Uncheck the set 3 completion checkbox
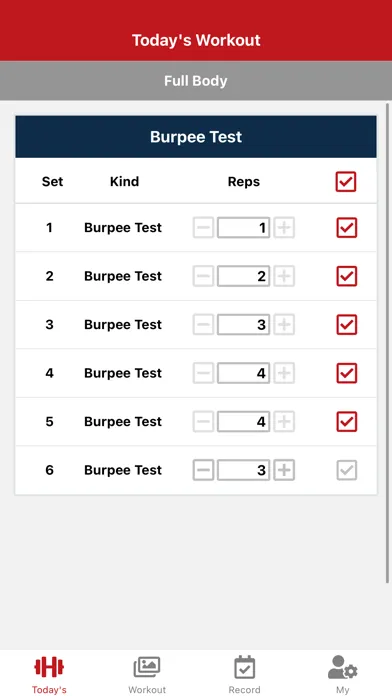 [347, 324]
